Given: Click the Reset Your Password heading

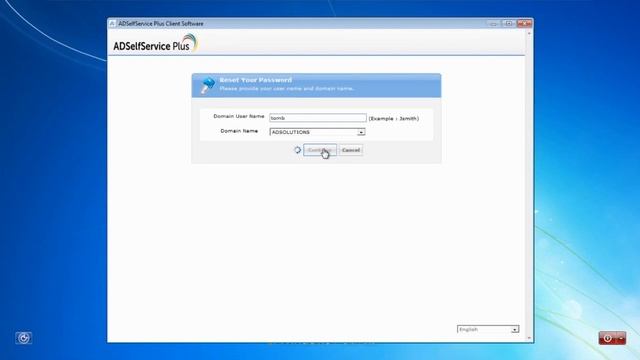Looking at the screenshot, I should point(256,80).
